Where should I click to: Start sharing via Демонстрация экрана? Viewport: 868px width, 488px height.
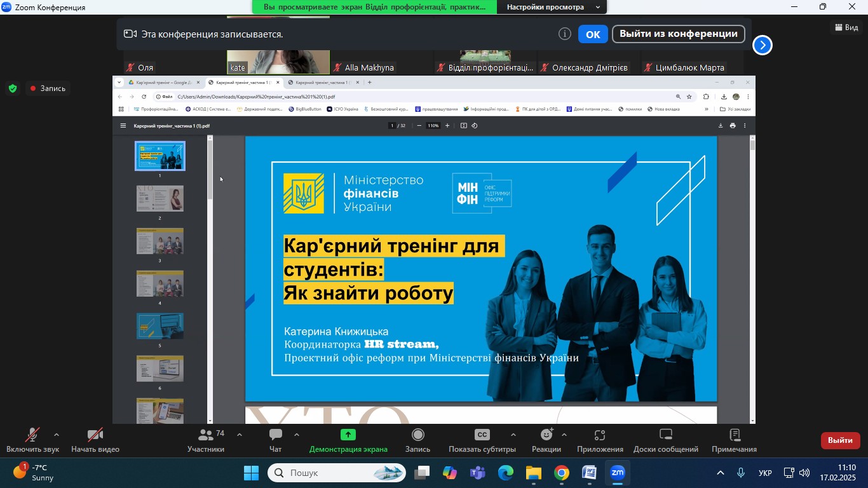(348, 440)
